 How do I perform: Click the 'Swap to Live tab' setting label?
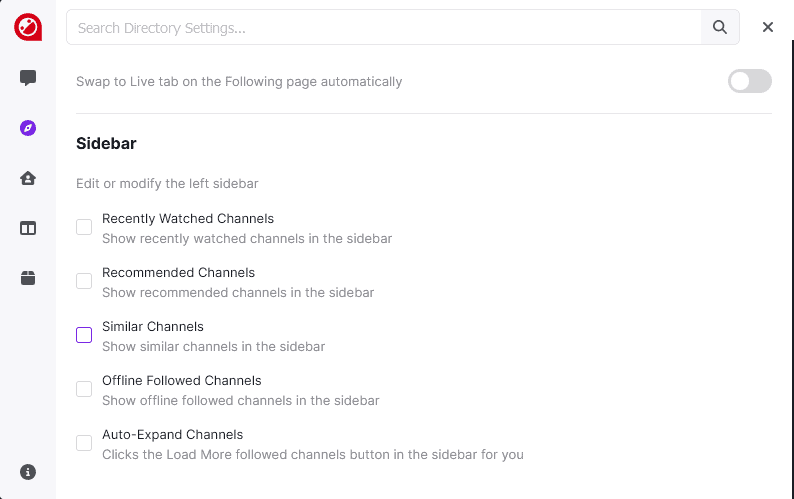(239, 82)
